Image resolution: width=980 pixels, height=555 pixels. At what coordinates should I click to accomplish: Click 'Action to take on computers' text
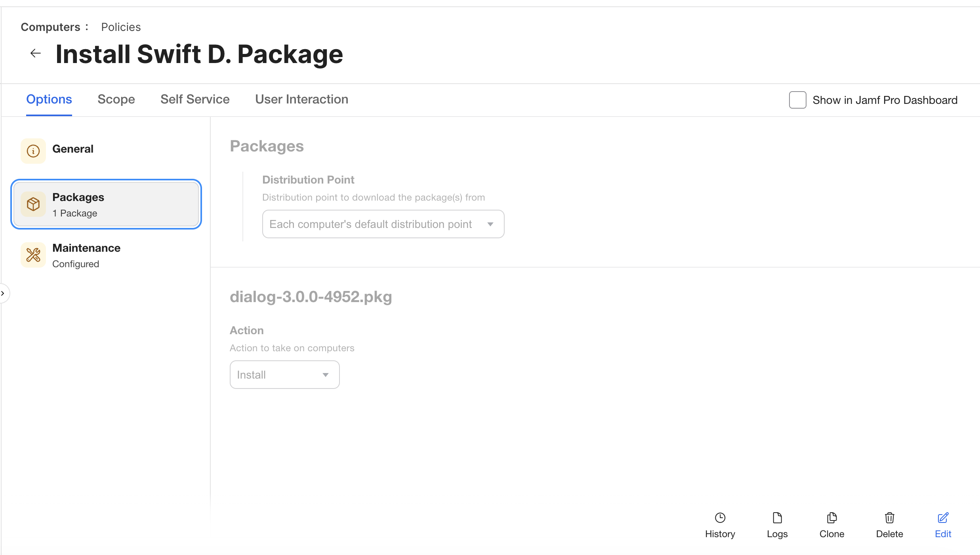click(x=292, y=348)
